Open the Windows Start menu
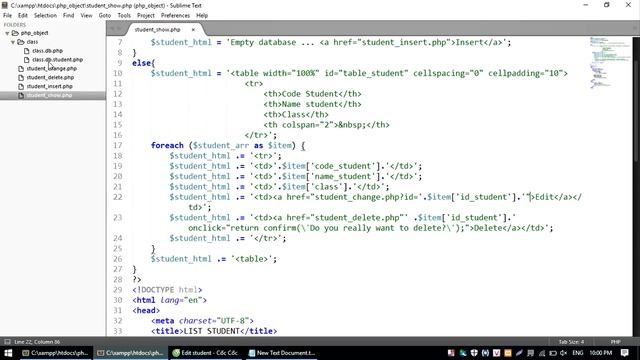 pos(8,353)
